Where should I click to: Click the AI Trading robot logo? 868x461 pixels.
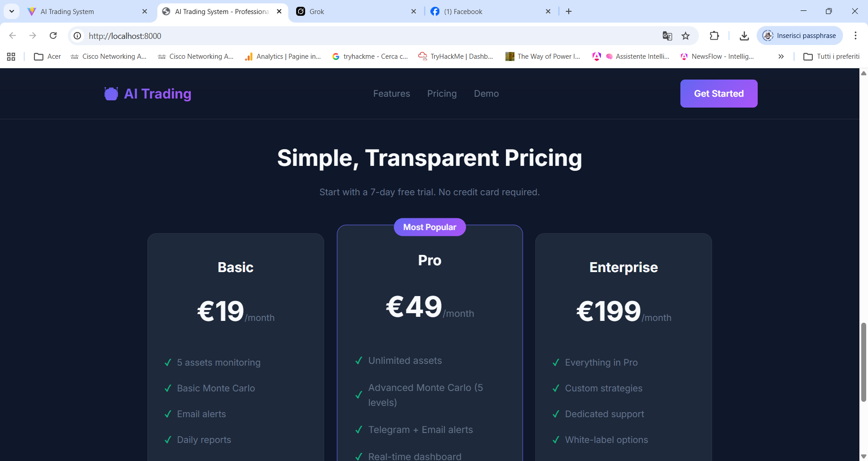[110, 94]
